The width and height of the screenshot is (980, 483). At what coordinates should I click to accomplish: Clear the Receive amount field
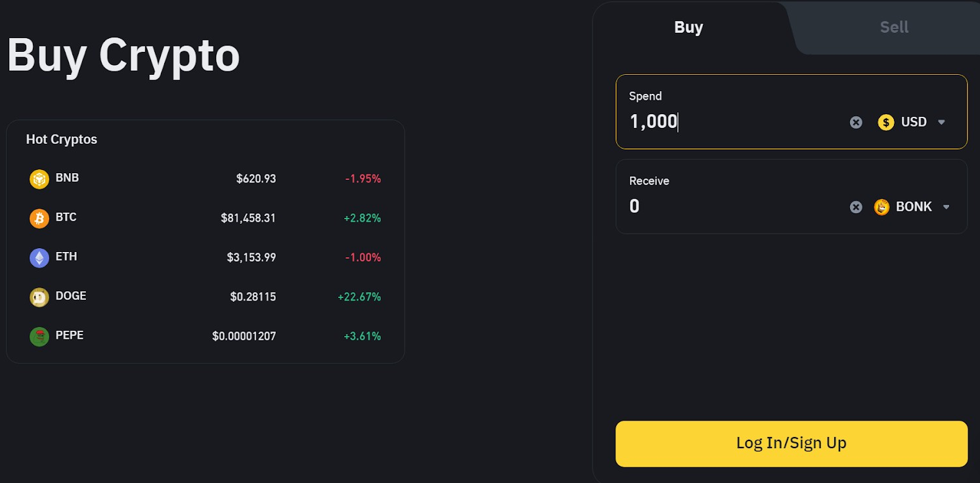(856, 207)
